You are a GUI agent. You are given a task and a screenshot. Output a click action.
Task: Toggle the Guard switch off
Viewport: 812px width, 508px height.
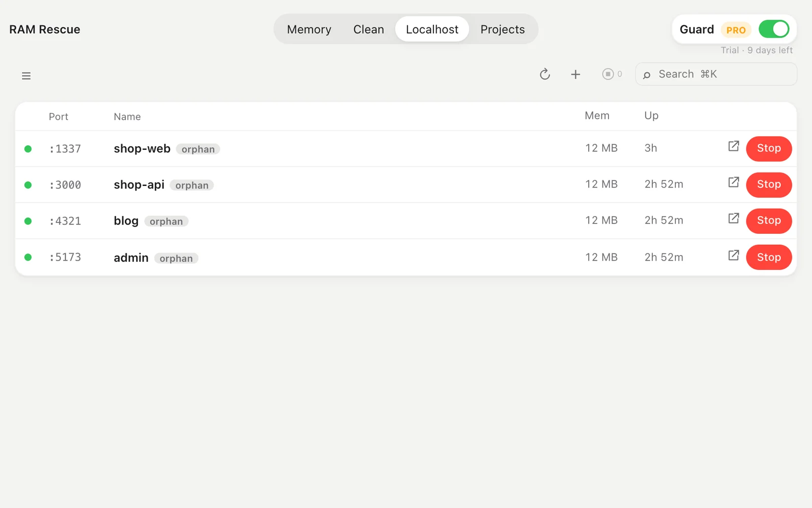[774, 29]
